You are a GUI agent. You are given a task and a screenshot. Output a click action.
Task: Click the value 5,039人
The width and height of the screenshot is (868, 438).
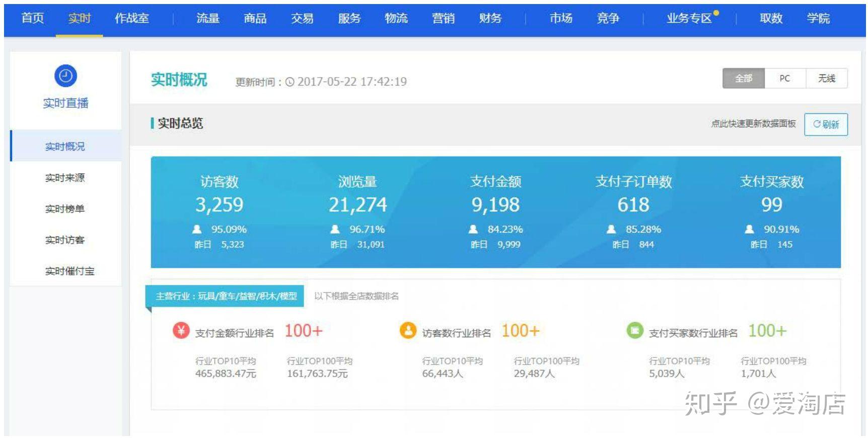[x=667, y=374]
